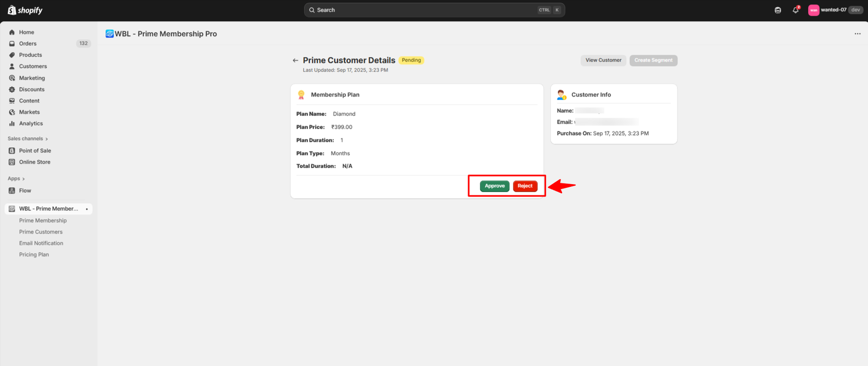868x366 pixels.
Task: Click the Membership Plan medal icon
Action: pyautogui.click(x=301, y=95)
